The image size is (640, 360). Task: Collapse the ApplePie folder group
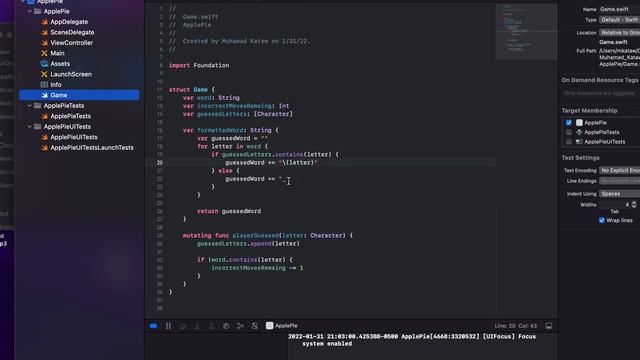coord(30,11)
